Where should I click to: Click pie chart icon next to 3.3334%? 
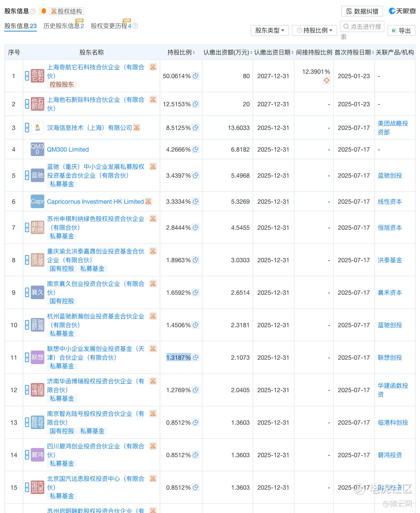click(x=195, y=202)
